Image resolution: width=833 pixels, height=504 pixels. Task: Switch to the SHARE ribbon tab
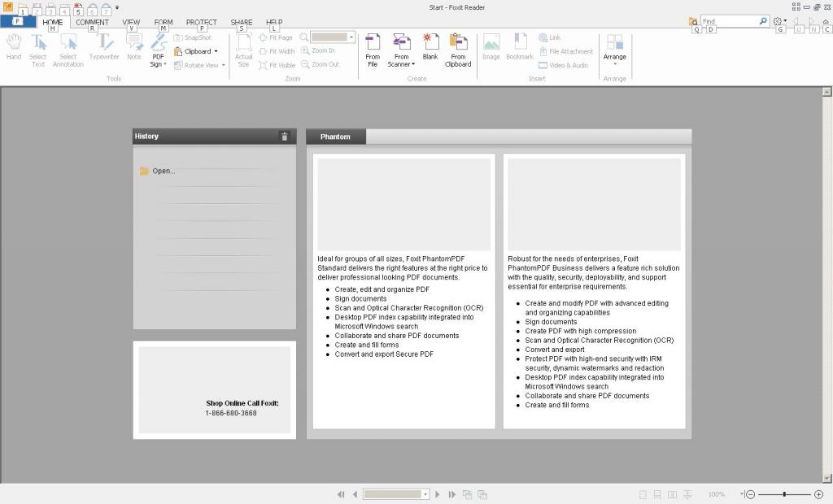pos(242,22)
